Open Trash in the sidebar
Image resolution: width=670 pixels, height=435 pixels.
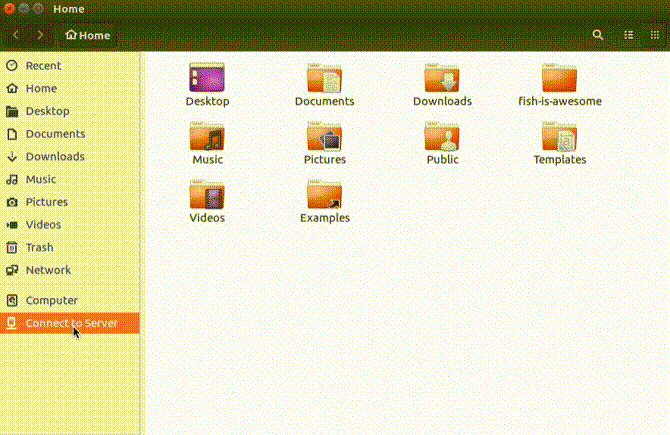pos(70,247)
